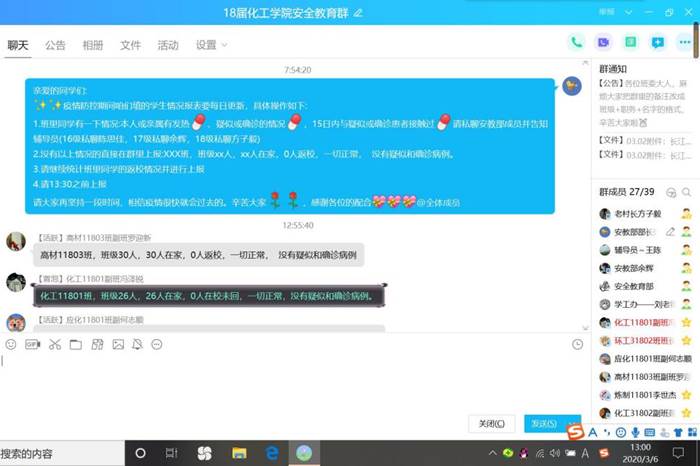
Task: Open Cortana circle on taskbar
Action: tap(140, 454)
